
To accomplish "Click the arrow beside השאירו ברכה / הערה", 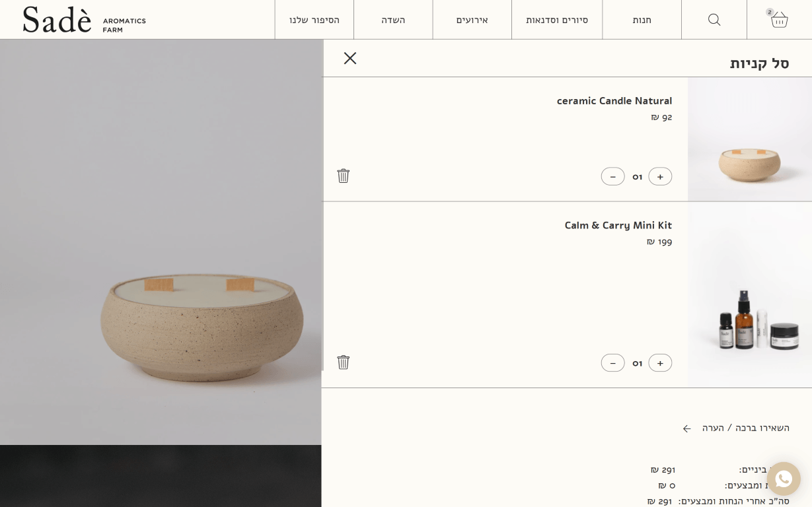I will 687,428.
